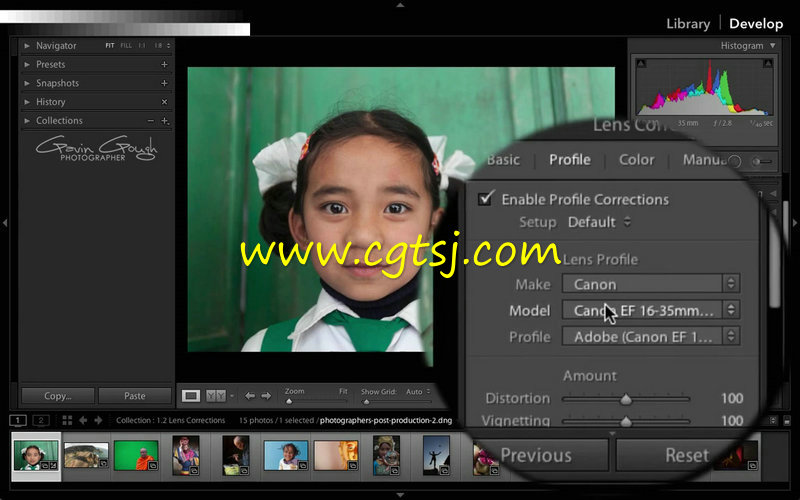Open the lens Model dropdown
Viewport: 800px width, 500px height.
click(x=651, y=310)
